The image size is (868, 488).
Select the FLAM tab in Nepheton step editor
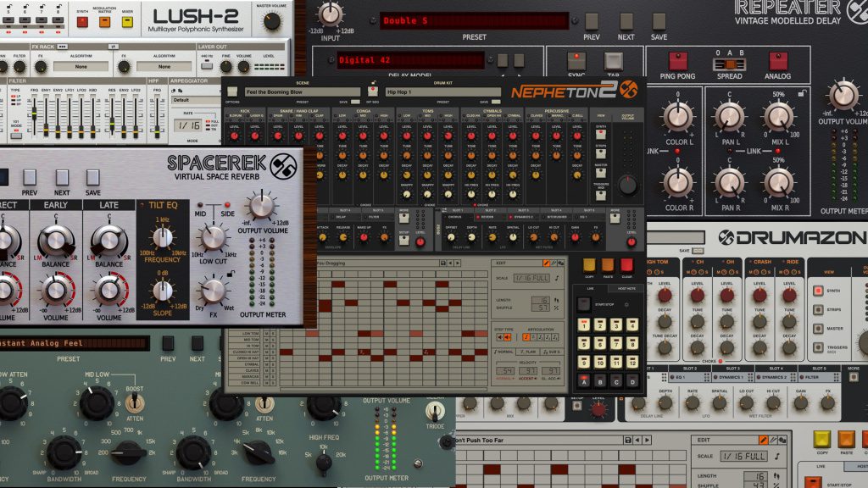531,352
